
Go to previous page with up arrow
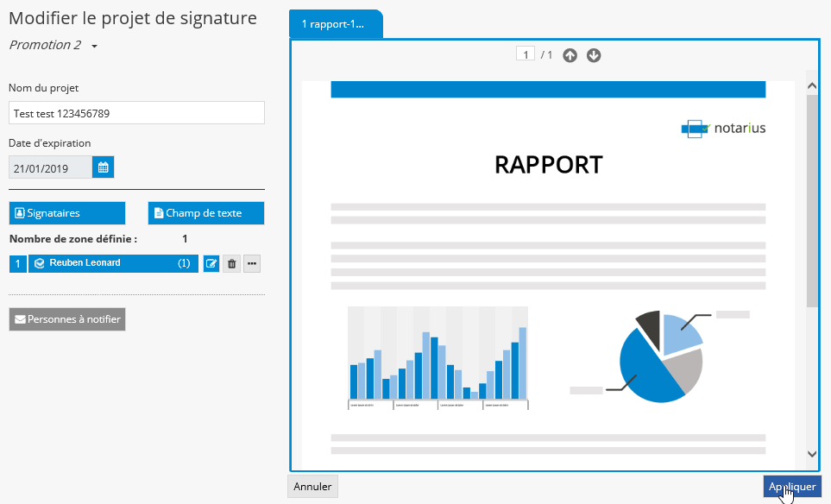click(570, 55)
